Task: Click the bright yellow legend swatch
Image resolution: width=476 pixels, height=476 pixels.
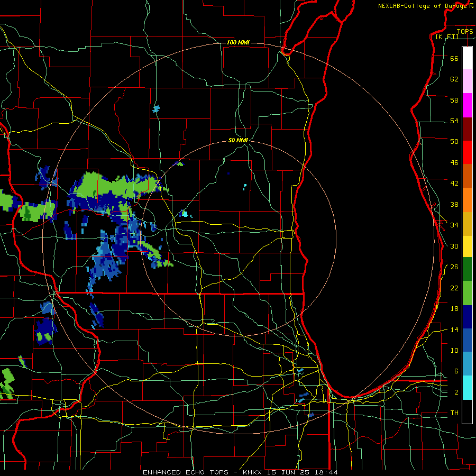Action: click(x=467, y=246)
